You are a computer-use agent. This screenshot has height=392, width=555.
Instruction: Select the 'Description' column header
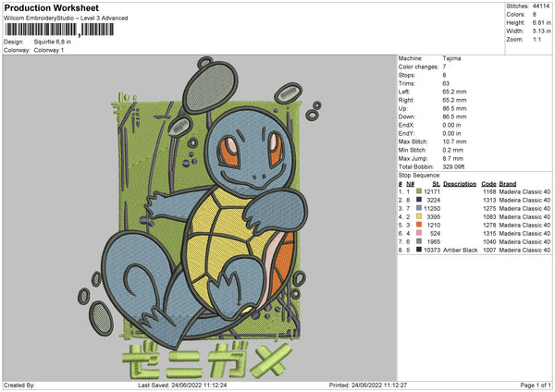(x=460, y=184)
